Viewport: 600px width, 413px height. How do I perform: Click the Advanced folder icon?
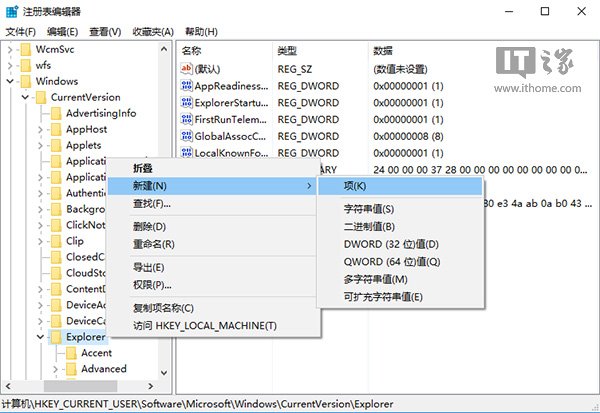(72, 369)
